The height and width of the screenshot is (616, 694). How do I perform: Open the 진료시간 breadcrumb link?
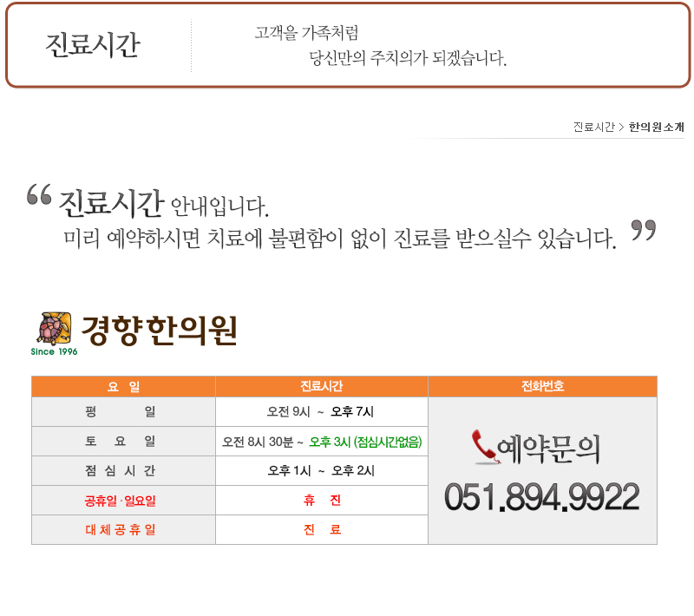pos(593,127)
